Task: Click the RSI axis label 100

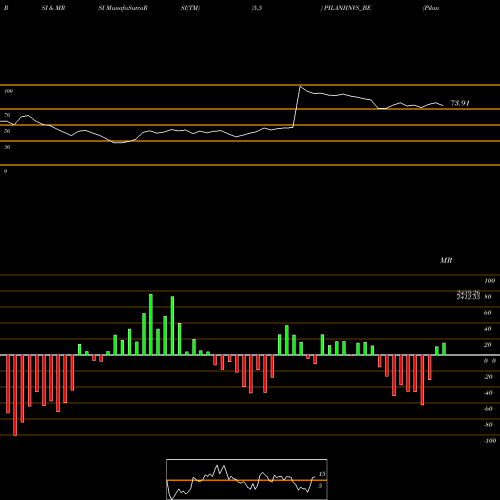Action: [x=9, y=91]
